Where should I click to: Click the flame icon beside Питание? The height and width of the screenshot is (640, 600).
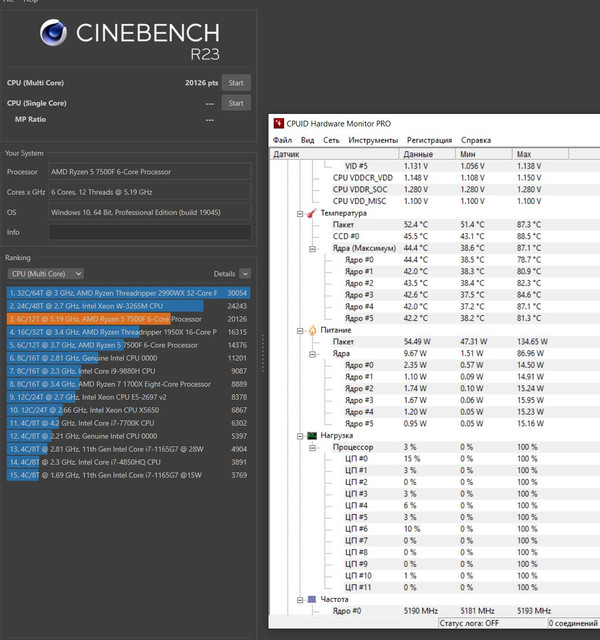click(312, 330)
